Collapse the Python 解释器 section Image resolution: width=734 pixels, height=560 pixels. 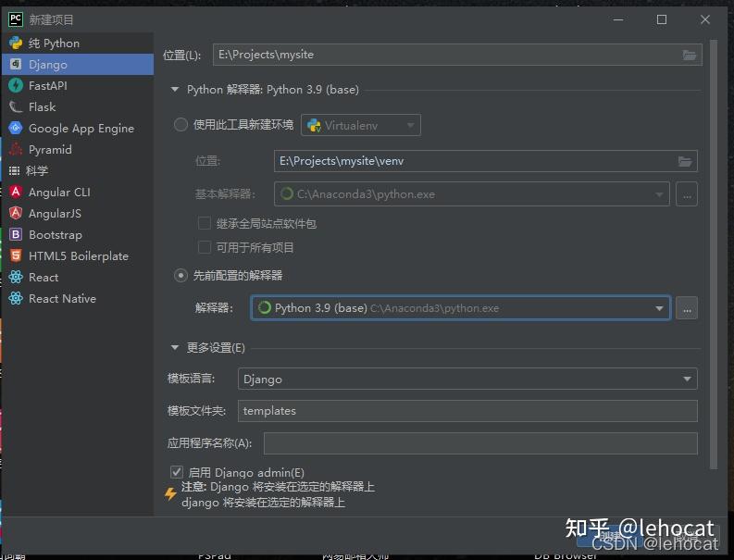click(175, 89)
